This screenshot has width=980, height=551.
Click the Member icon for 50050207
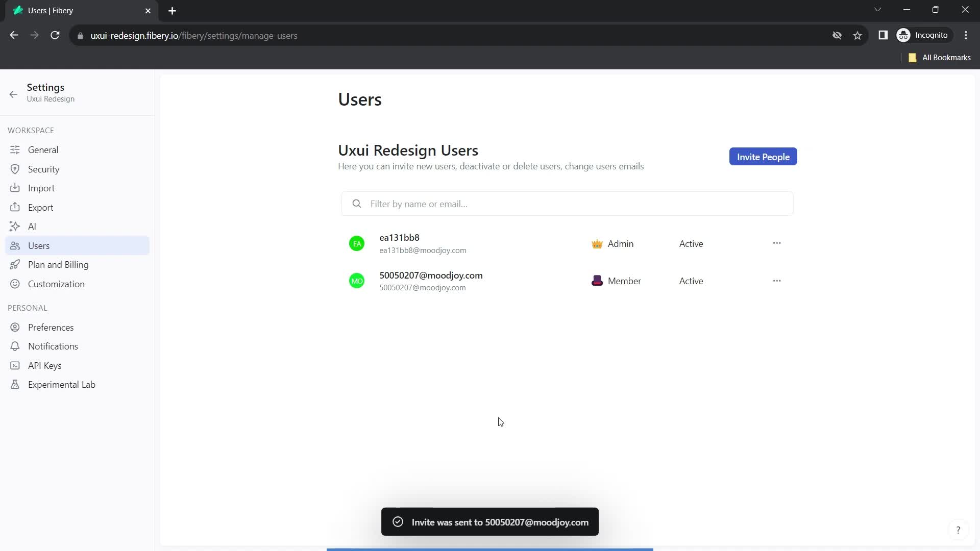[598, 281]
